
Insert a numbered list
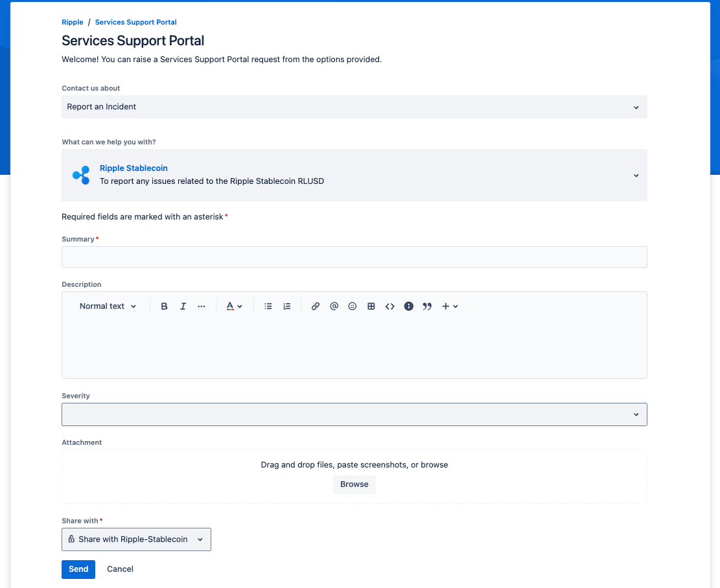[287, 306]
